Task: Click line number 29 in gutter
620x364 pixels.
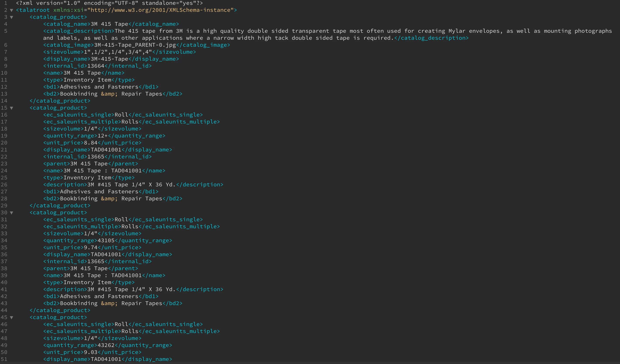Action: coord(4,206)
